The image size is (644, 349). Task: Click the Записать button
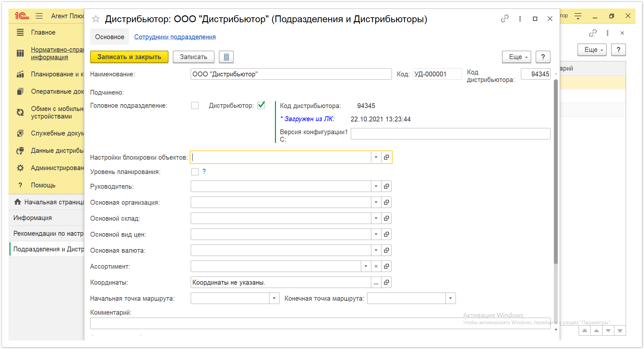point(194,57)
